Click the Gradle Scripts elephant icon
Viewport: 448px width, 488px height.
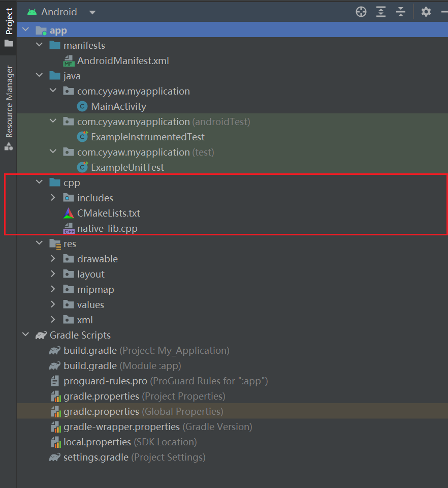pos(41,335)
